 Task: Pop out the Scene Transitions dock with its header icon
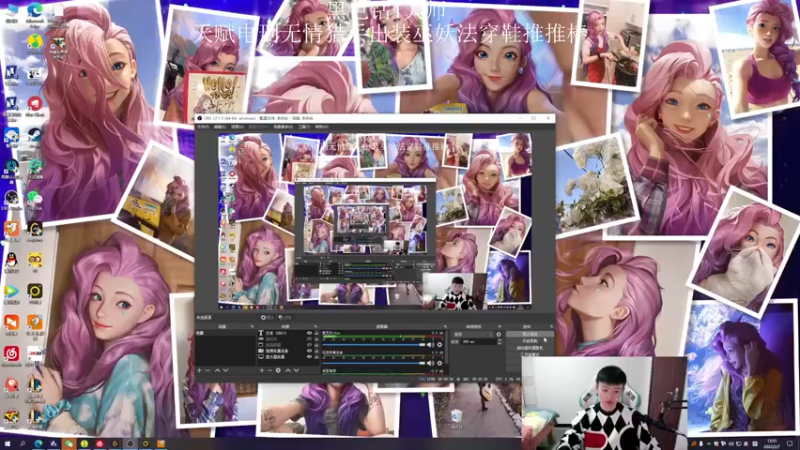pos(499,327)
